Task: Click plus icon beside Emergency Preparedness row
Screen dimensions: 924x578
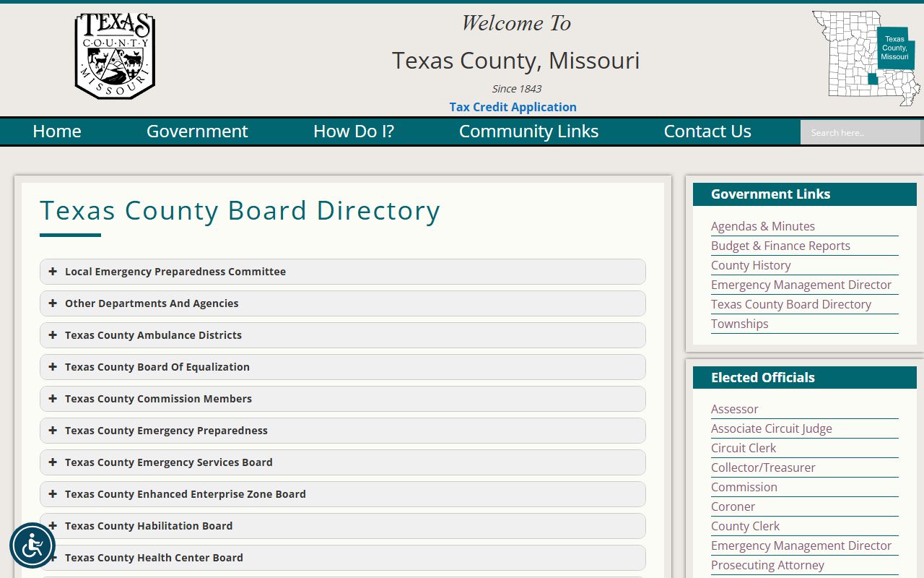Action: 53,431
